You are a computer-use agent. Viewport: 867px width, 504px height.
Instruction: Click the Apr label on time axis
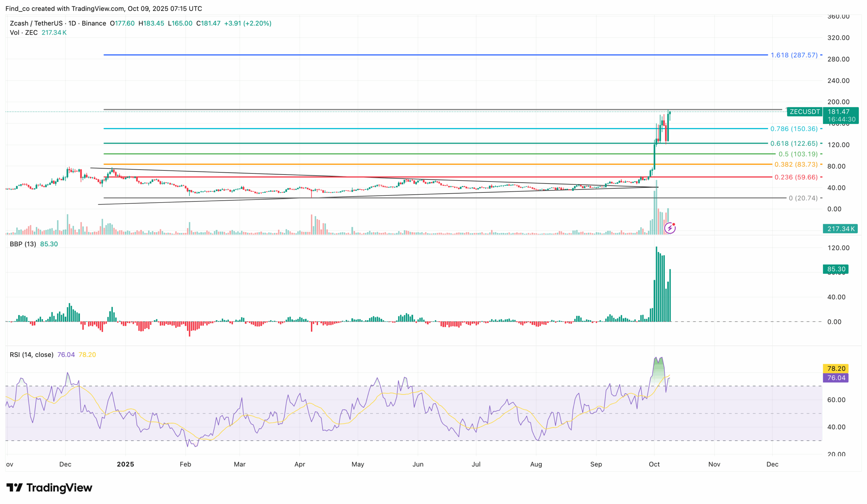tap(300, 464)
